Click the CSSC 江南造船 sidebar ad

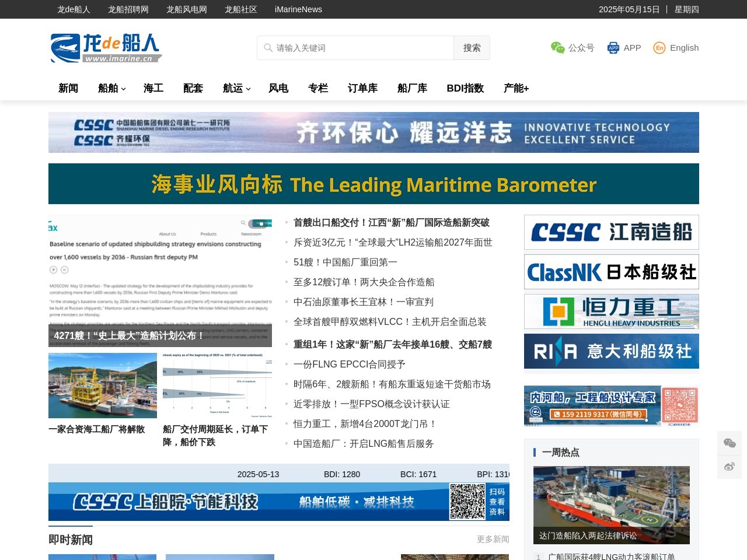[x=612, y=232]
